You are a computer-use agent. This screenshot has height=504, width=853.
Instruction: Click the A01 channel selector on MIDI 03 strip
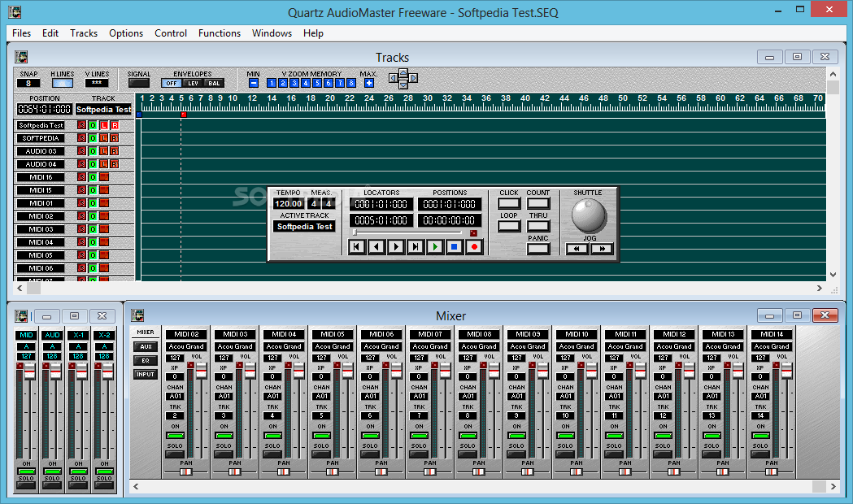point(224,397)
